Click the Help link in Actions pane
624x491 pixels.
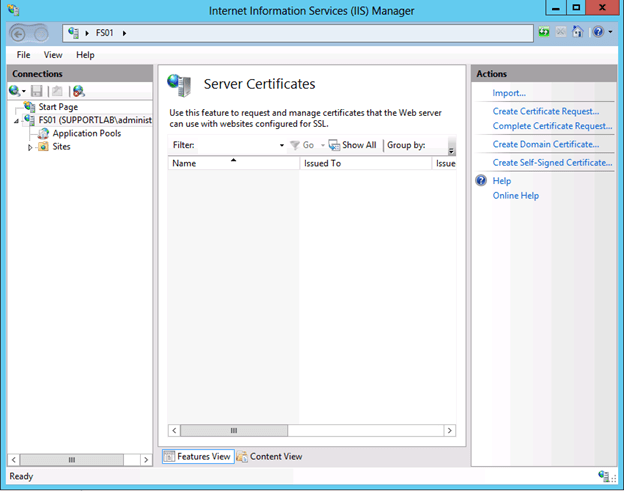tap(502, 181)
